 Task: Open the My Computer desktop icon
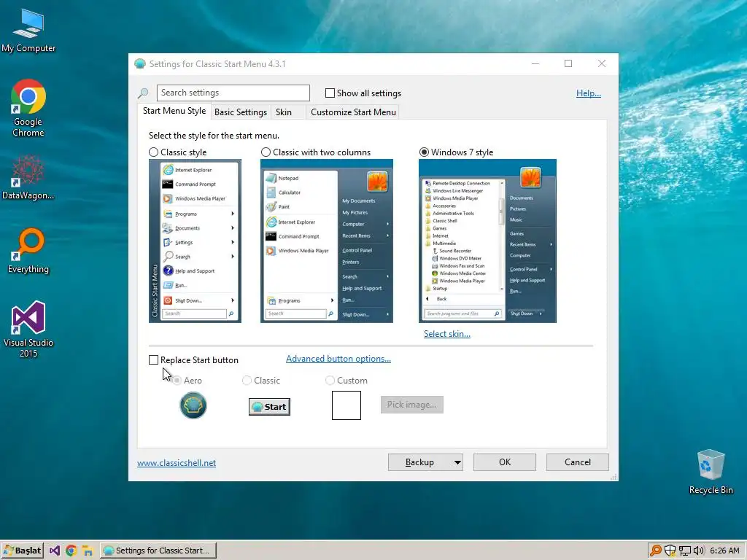click(x=28, y=31)
